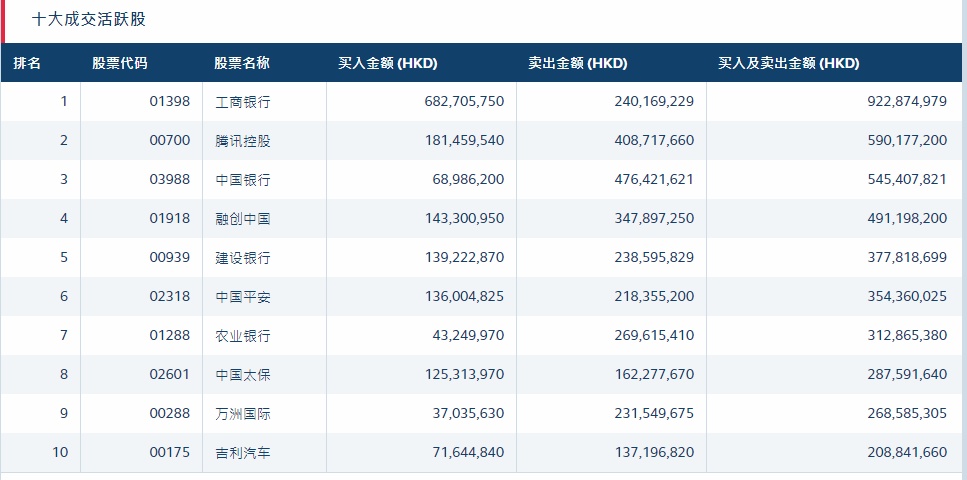This screenshot has height=480, width=967.
Task: Click the 卖出金额 (HKD) column header
Action: (x=578, y=63)
